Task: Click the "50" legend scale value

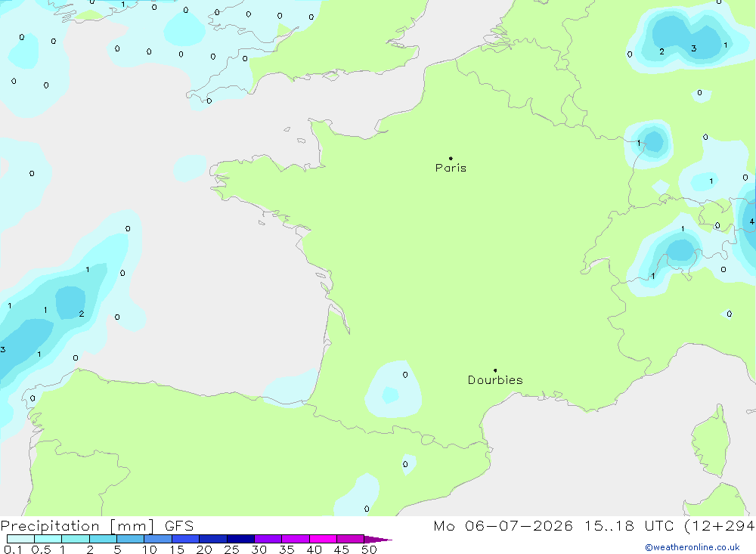Action: [369, 549]
